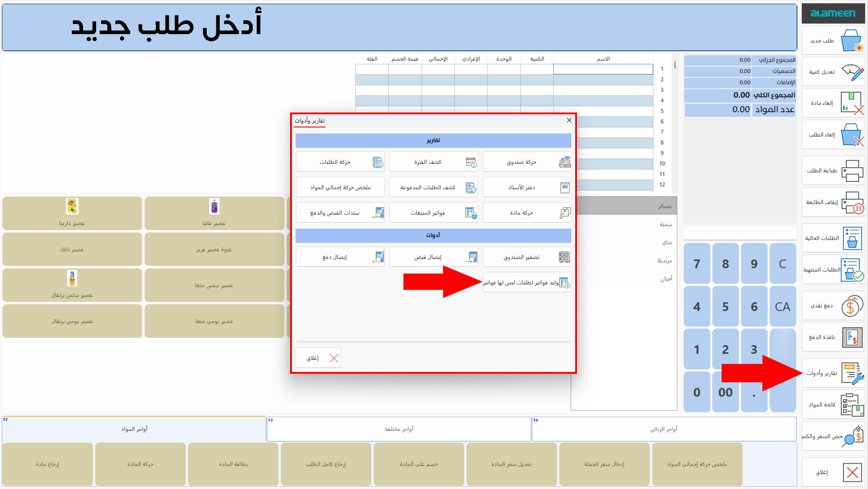Click the إلغاء مادة cancel item icon
The width and height of the screenshot is (868, 489).
pyautogui.click(x=852, y=103)
